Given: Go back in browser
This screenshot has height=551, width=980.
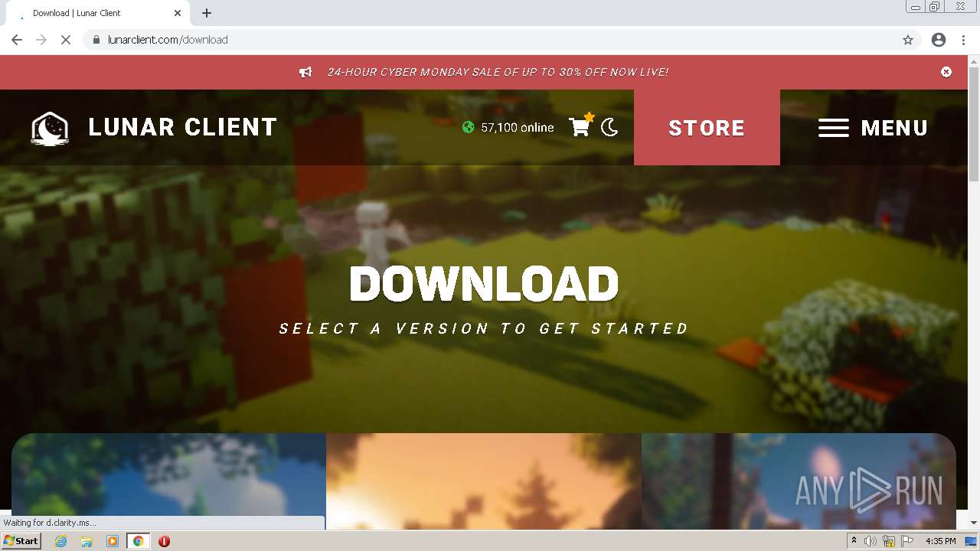Looking at the screenshot, I should [17, 40].
